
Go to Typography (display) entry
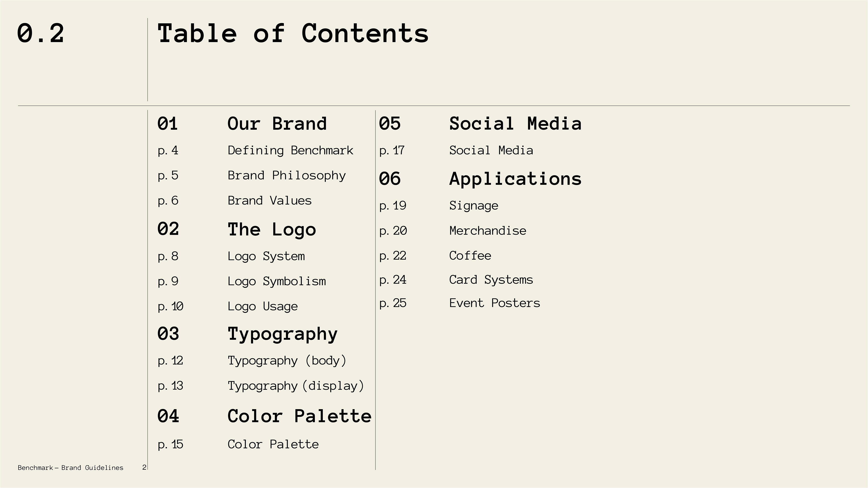pyautogui.click(x=296, y=386)
